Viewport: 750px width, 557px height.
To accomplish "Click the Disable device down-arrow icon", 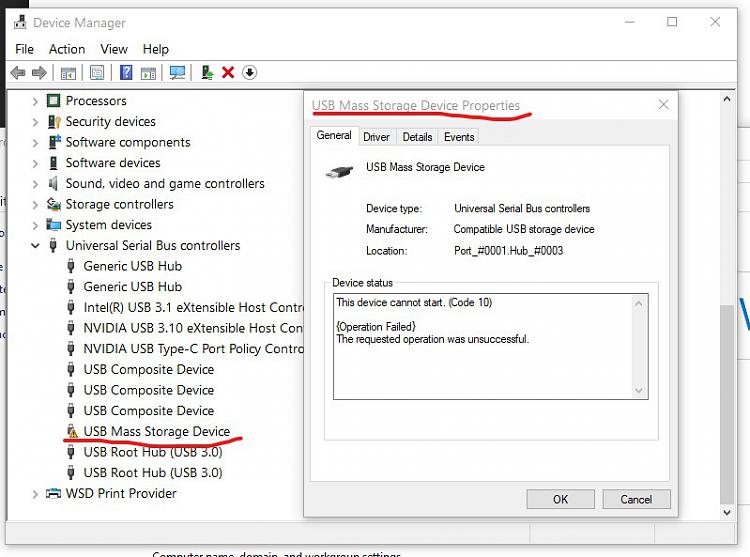I will tap(249, 73).
